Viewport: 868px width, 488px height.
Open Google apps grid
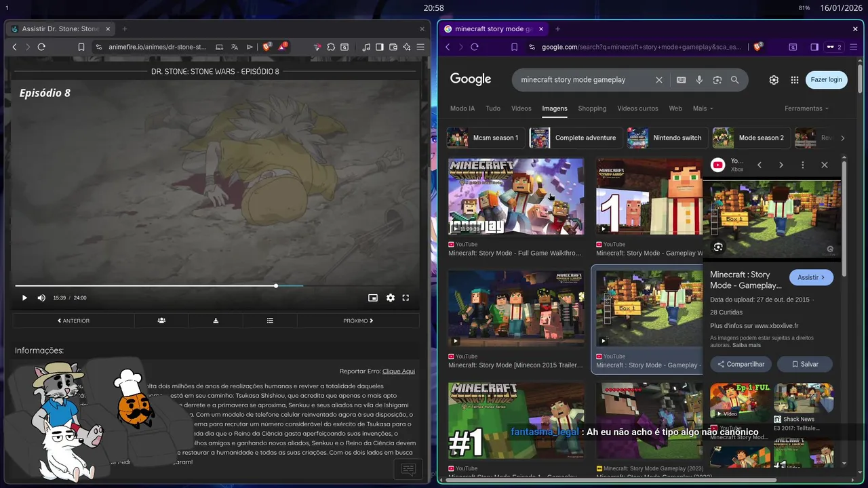[x=795, y=80]
